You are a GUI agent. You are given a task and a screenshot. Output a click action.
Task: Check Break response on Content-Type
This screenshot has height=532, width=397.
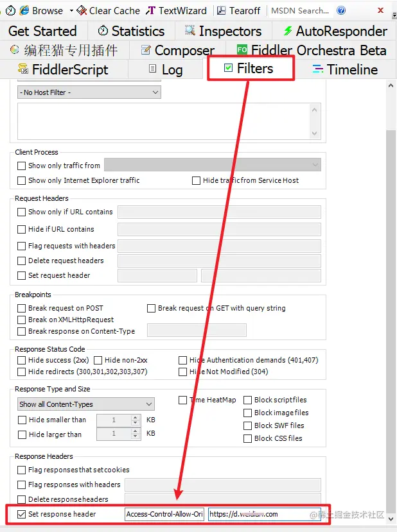(x=21, y=331)
